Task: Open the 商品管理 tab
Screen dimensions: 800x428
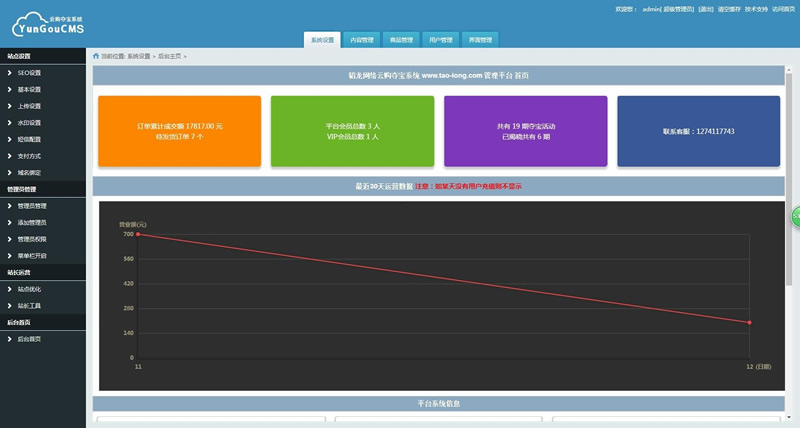Action: point(401,40)
